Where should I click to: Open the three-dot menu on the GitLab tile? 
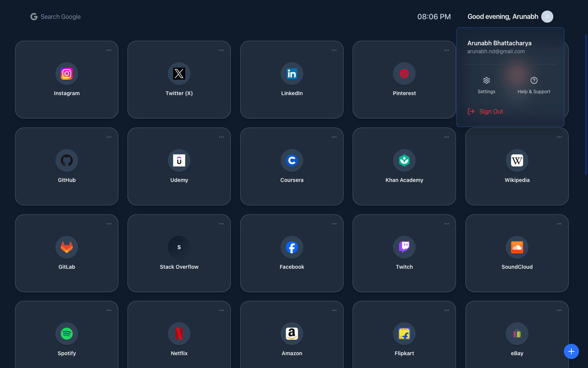[x=109, y=223]
